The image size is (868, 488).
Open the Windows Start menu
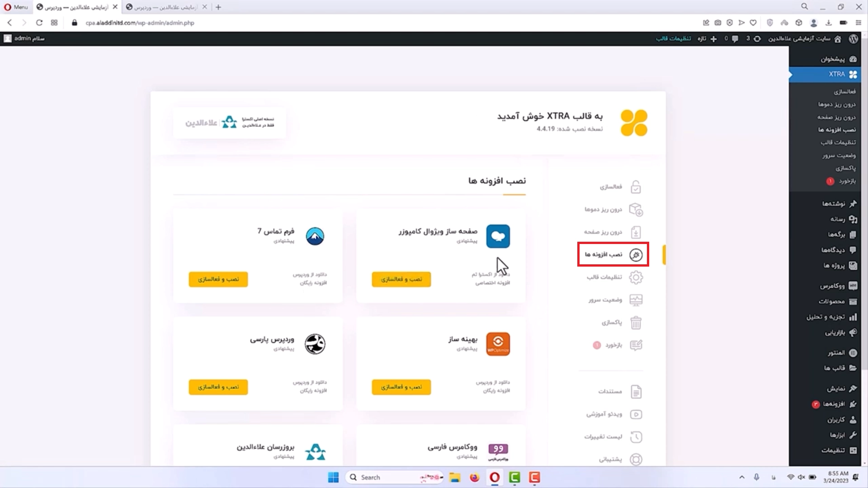point(334,478)
